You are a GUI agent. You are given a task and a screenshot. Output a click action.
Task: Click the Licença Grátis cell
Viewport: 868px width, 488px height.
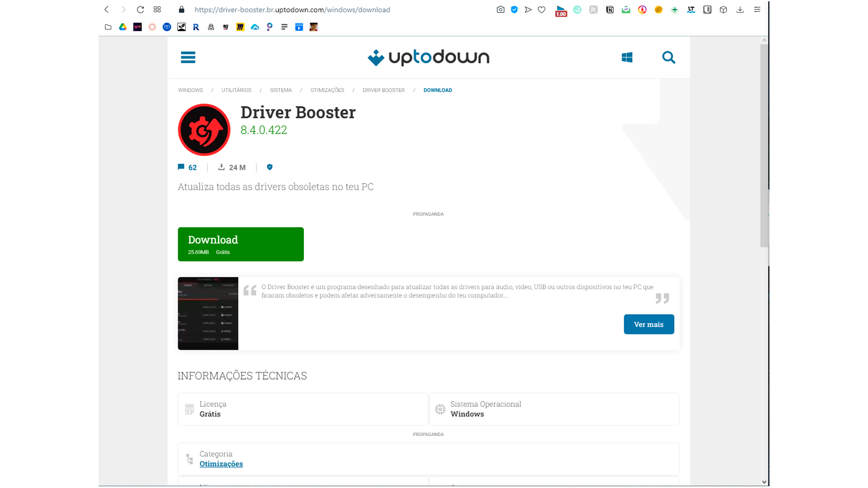tap(303, 409)
